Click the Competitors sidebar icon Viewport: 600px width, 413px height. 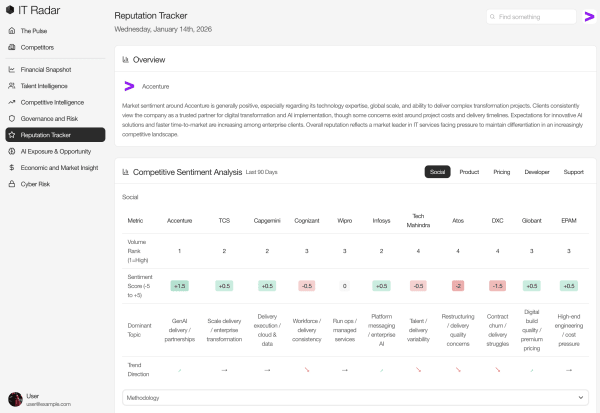[12, 47]
